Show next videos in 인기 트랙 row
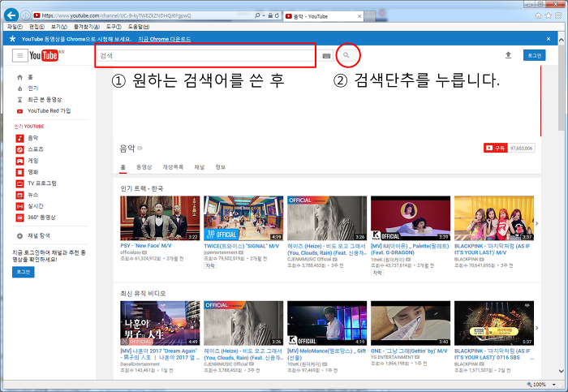Image resolution: width=568 pixels, height=392 pixels. (x=536, y=222)
